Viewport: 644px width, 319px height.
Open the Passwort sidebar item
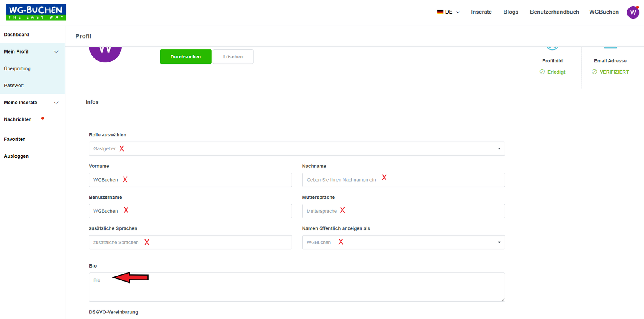(x=14, y=85)
